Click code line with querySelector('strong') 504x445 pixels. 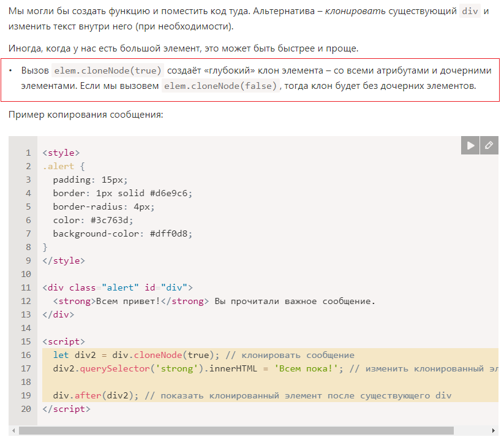pos(275,368)
